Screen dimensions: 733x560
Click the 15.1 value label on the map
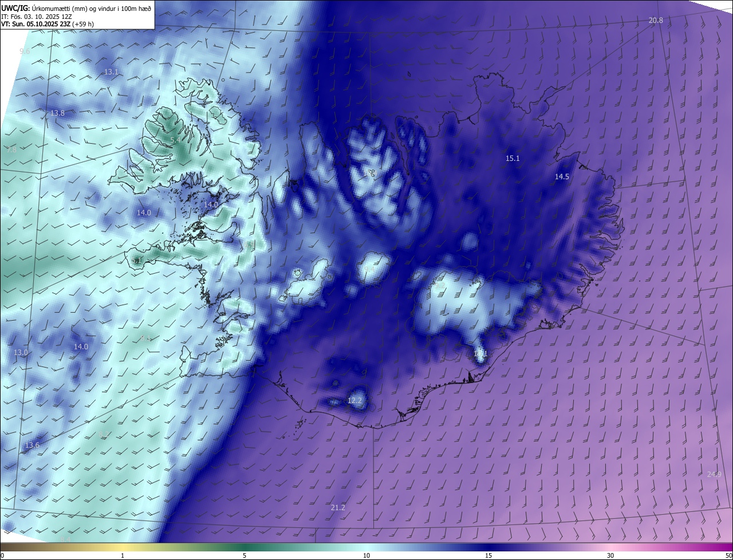coord(513,159)
